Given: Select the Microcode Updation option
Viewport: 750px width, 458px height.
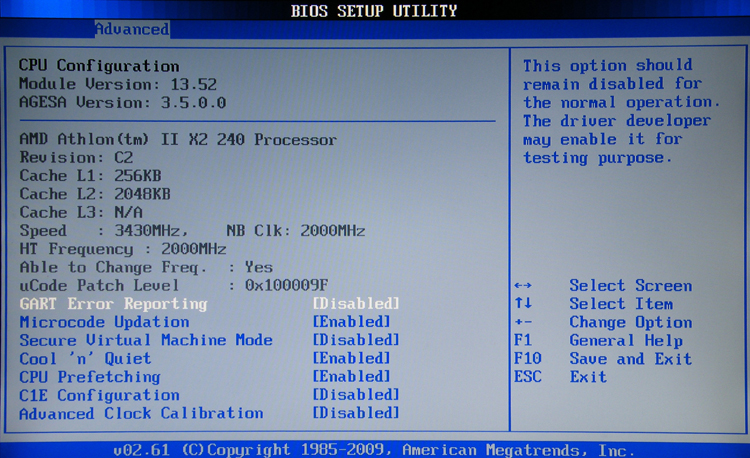Looking at the screenshot, I should (x=104, y=322).
